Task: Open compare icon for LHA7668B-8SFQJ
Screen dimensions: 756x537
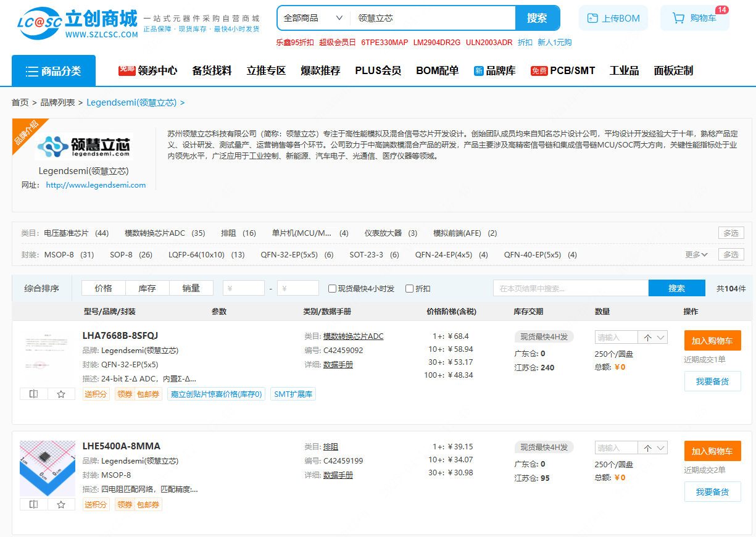Action: [x=33, y=394]
